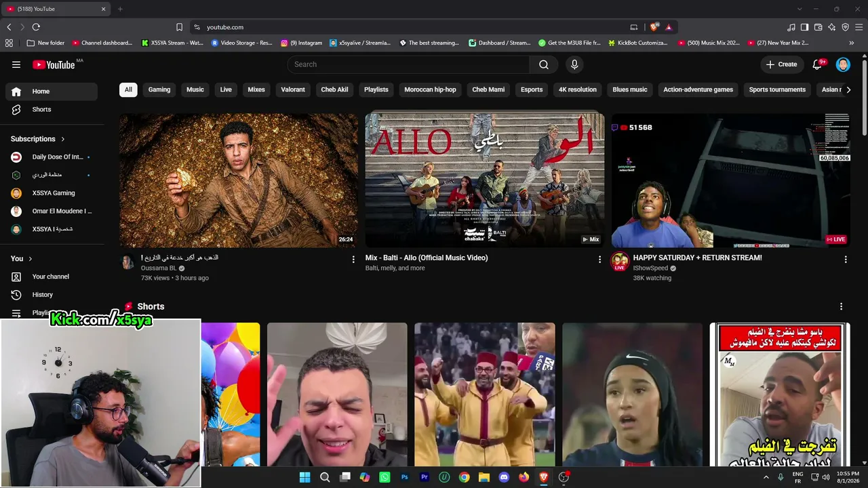Open YouTube notifications bell
Viewport: 868px width, 488px height.
(818, 64)
